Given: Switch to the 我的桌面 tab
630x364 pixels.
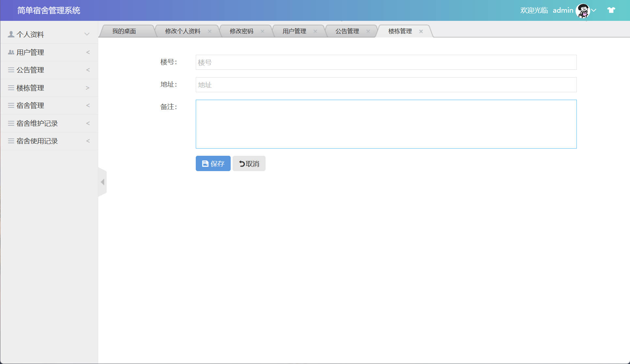Looking at the screenshot, I should [x=124, y=31].
